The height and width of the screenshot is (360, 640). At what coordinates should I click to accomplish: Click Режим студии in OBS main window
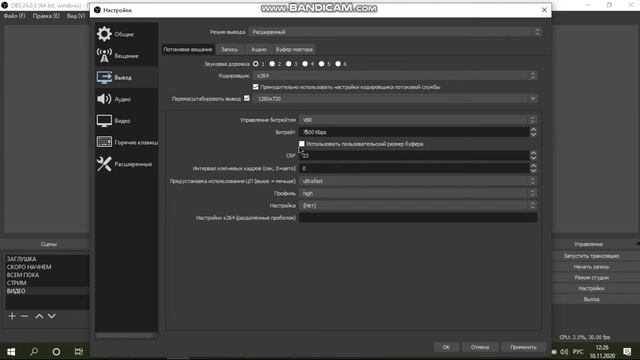[x=591, y=277]
